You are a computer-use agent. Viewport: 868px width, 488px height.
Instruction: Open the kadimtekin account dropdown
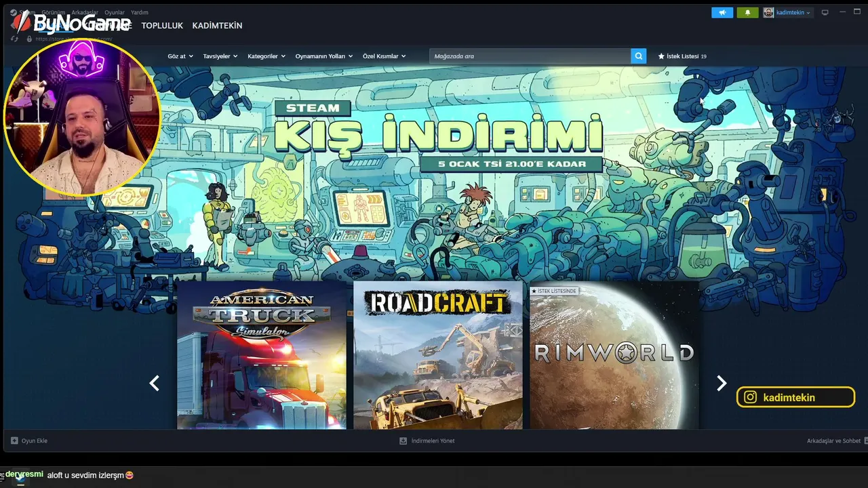(x=793, y=12)
